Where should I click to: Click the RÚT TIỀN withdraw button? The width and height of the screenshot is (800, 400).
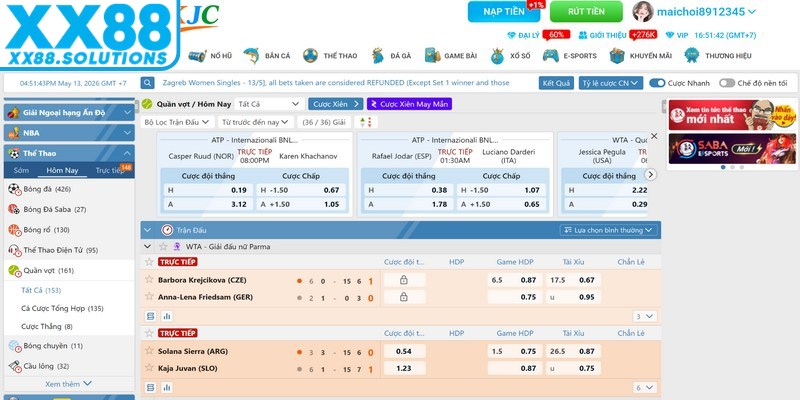[x=586, y=11]
